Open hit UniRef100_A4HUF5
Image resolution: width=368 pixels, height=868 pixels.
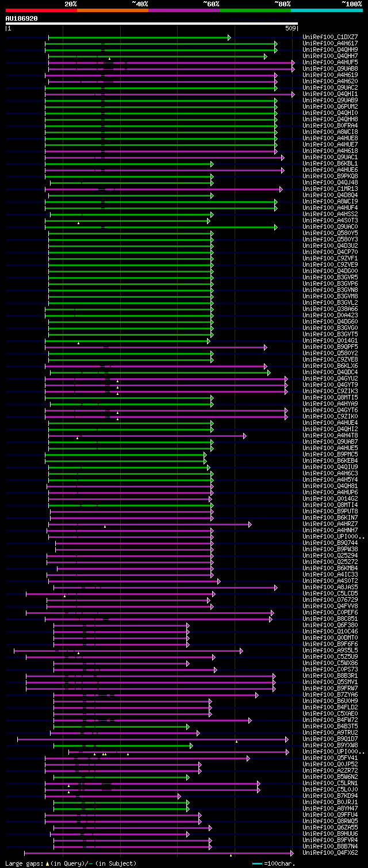pyautogui.click(x=330, y=63)
